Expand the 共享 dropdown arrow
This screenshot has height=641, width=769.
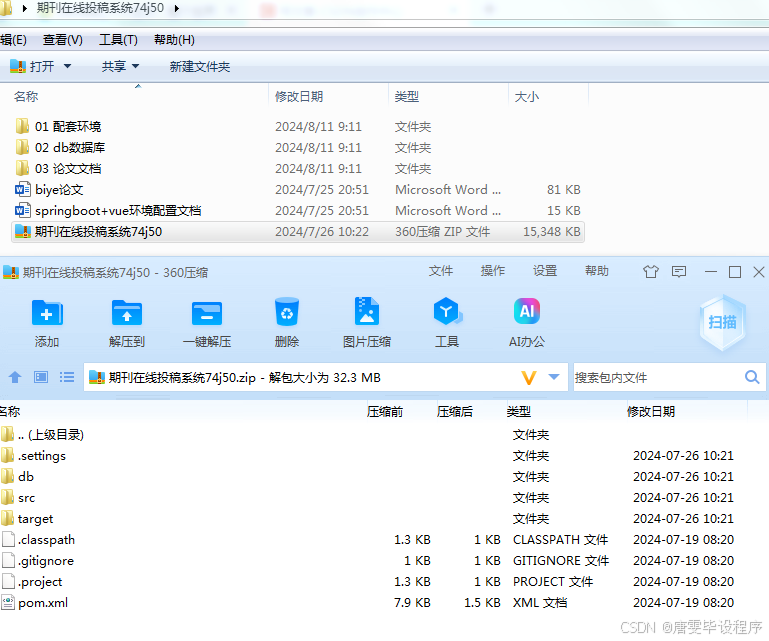click(135, 66)
